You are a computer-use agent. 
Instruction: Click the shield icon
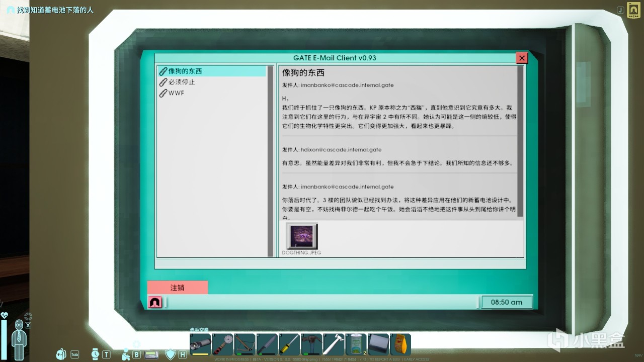[x=171, y=354]
